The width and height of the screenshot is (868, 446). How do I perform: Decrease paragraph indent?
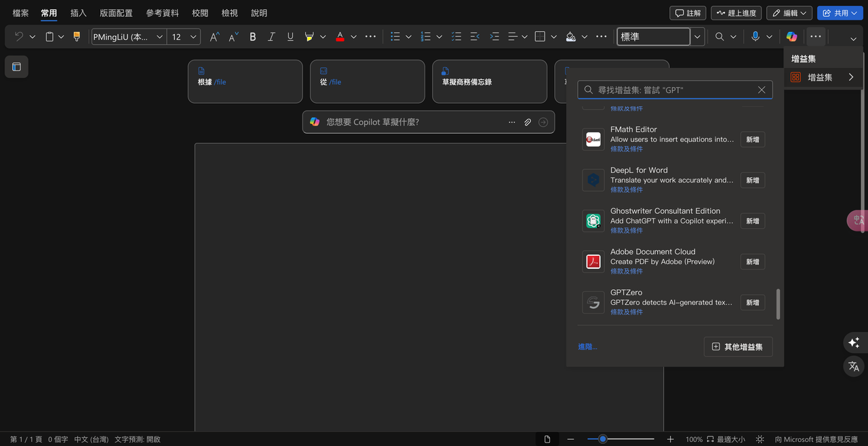point(475,37)
